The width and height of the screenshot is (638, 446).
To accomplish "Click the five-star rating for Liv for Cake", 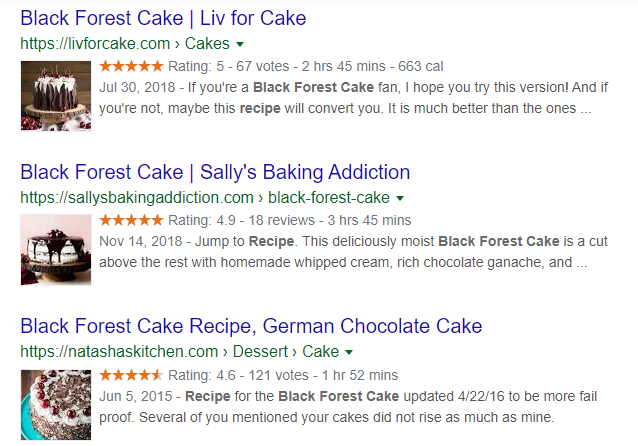I will click(131, 66).
